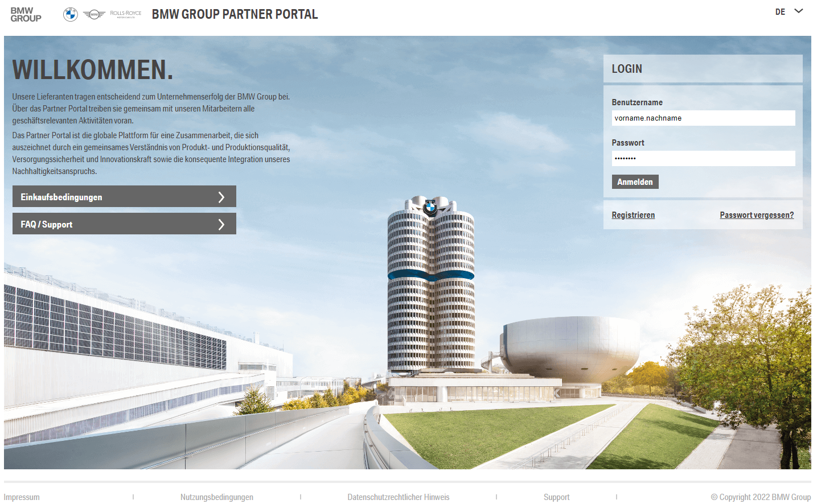Focus the Passwort input field
The height and width of the screenshot is (504, 813).
703,159
